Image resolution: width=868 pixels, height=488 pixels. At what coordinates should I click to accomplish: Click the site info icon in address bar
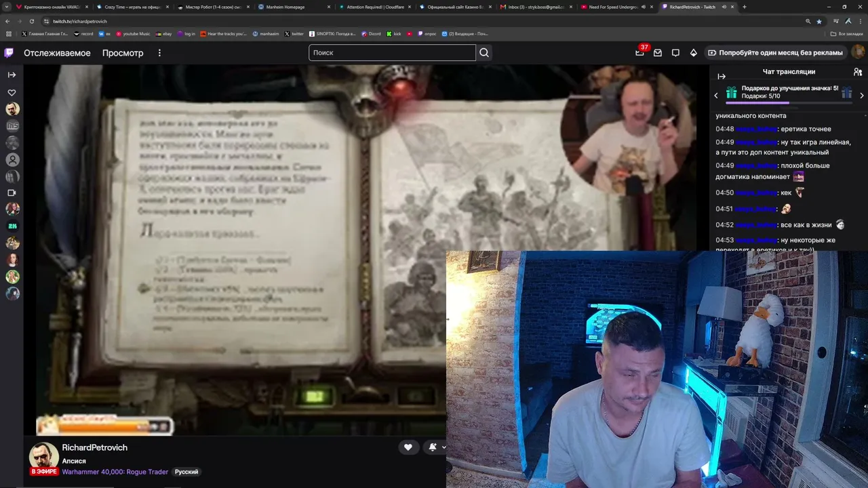click(45, 21)
